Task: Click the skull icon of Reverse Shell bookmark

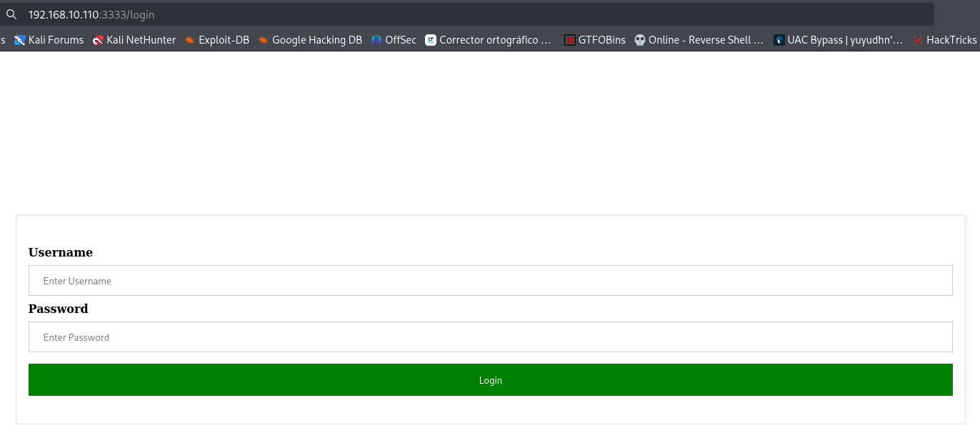Action: pyautogui.click(x=640, y=40)
